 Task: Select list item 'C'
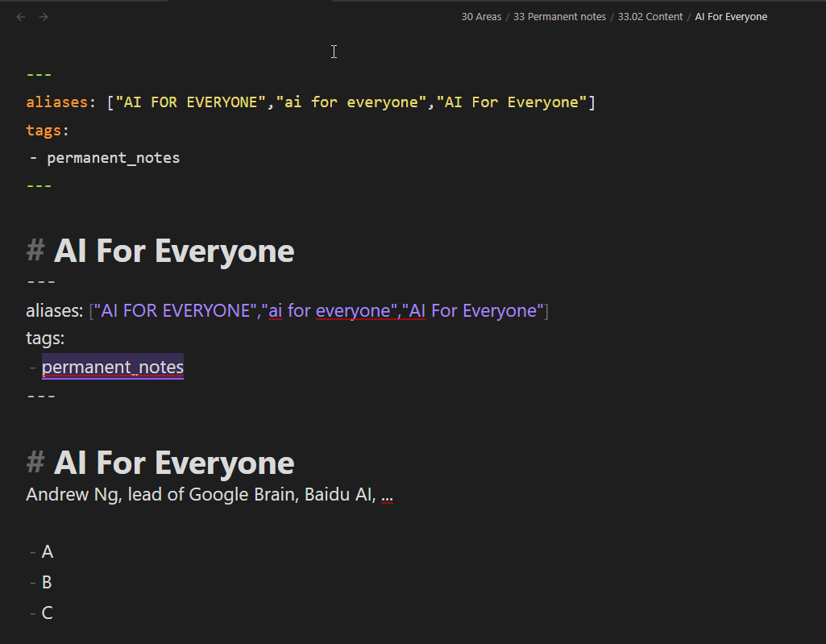[x=48, y=613]
